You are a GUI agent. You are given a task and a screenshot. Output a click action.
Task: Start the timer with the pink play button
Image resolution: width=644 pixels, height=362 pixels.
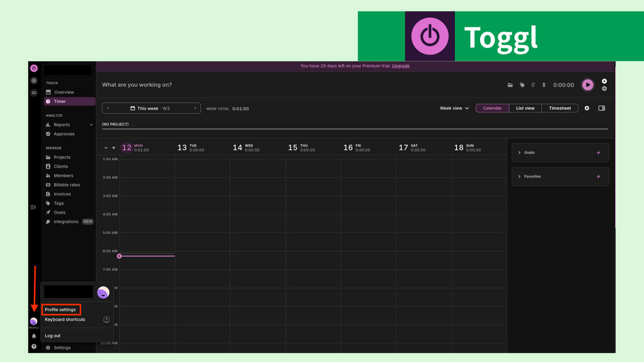[x=588, y=85]
